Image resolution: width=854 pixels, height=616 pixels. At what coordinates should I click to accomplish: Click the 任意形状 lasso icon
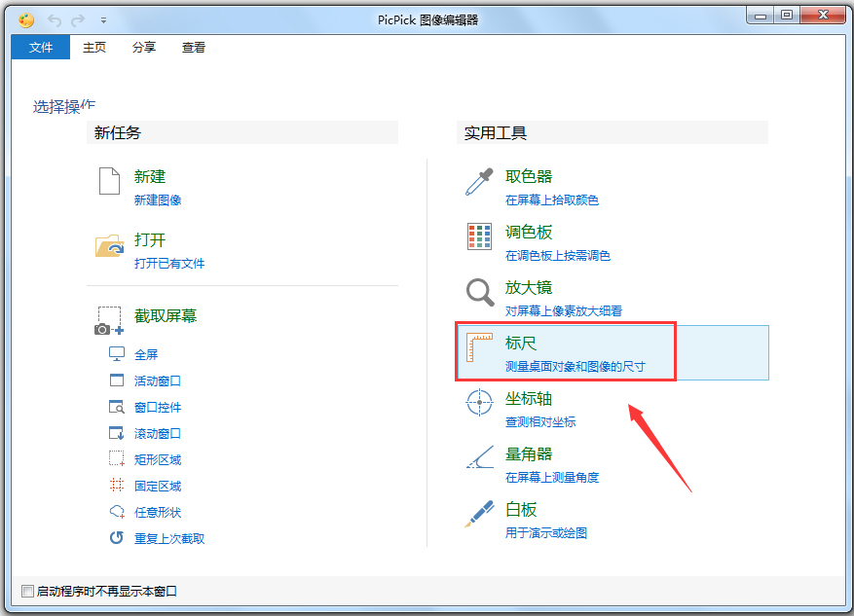[x=117, y=512]
